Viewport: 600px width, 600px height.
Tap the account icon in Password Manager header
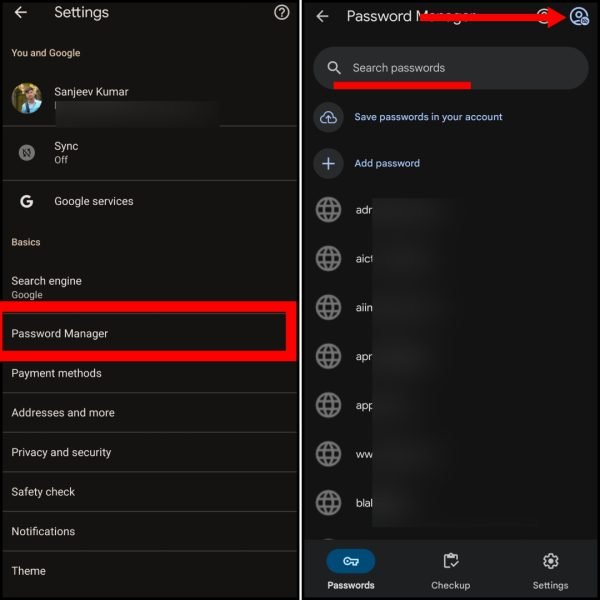(x=579, y=16)
